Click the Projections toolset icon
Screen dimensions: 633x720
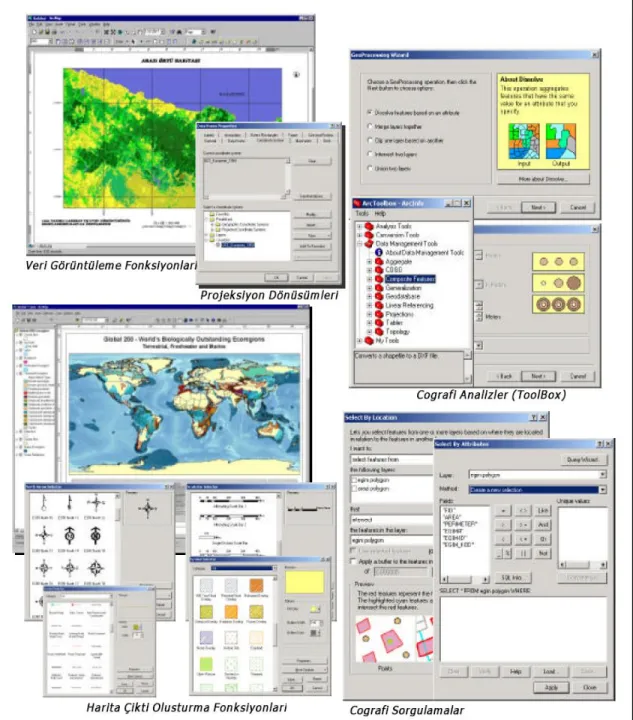coord(379,314)
